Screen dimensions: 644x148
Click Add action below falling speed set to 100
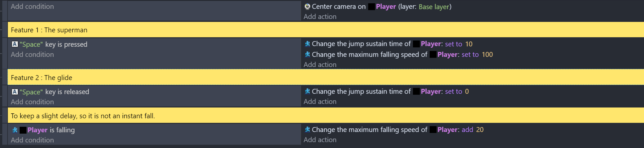(320, 65)
